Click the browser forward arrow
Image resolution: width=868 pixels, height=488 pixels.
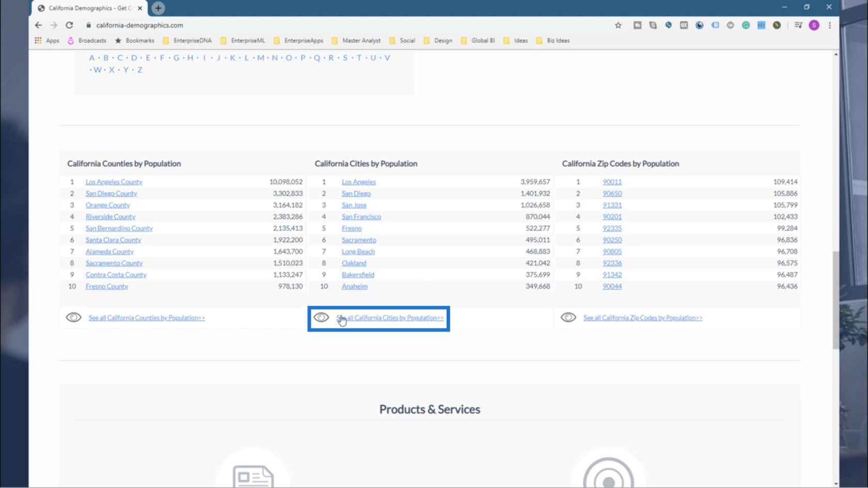(x=54, y=25)
